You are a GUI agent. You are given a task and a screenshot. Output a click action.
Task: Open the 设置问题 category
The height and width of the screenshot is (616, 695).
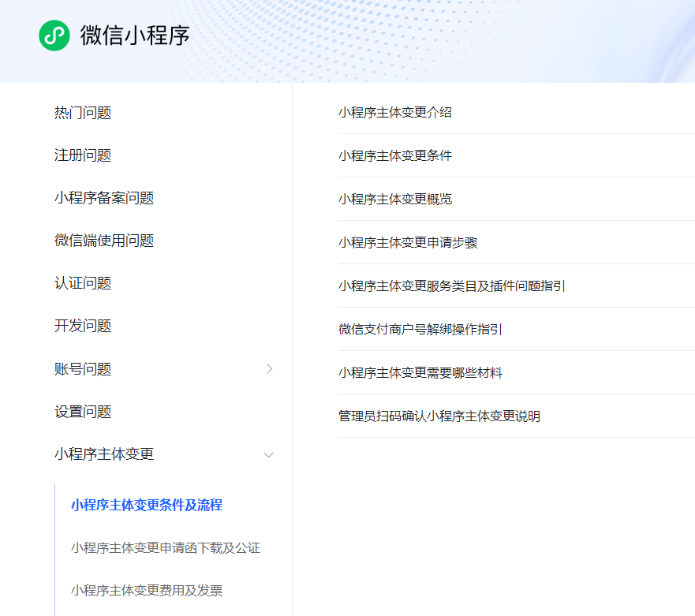83,411
